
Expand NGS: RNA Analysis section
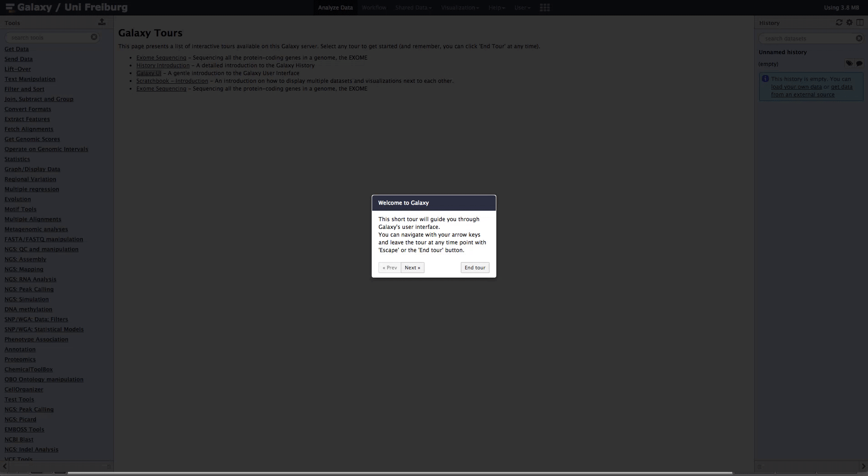click(x=30, y=279)
